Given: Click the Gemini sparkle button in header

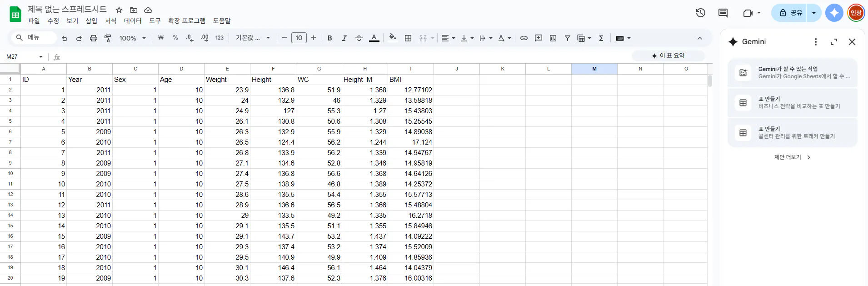Looking at the screenshot, I should point(834,13).
